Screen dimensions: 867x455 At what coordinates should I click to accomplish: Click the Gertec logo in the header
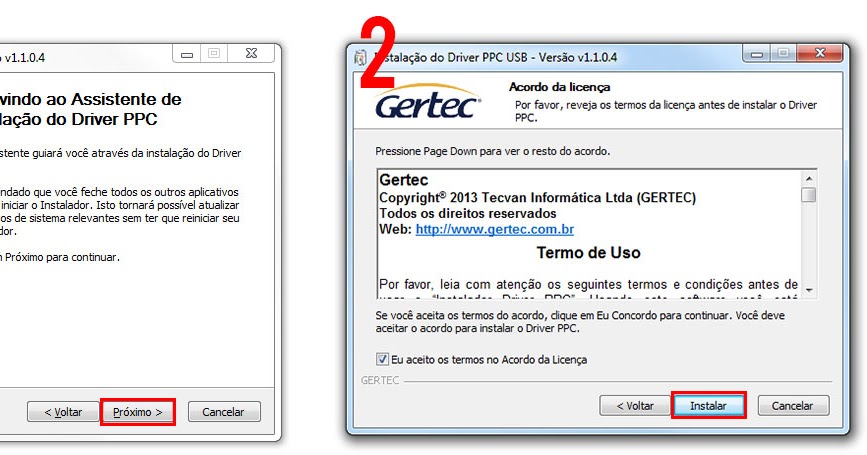pyautogui.click(x=428, y=103)
